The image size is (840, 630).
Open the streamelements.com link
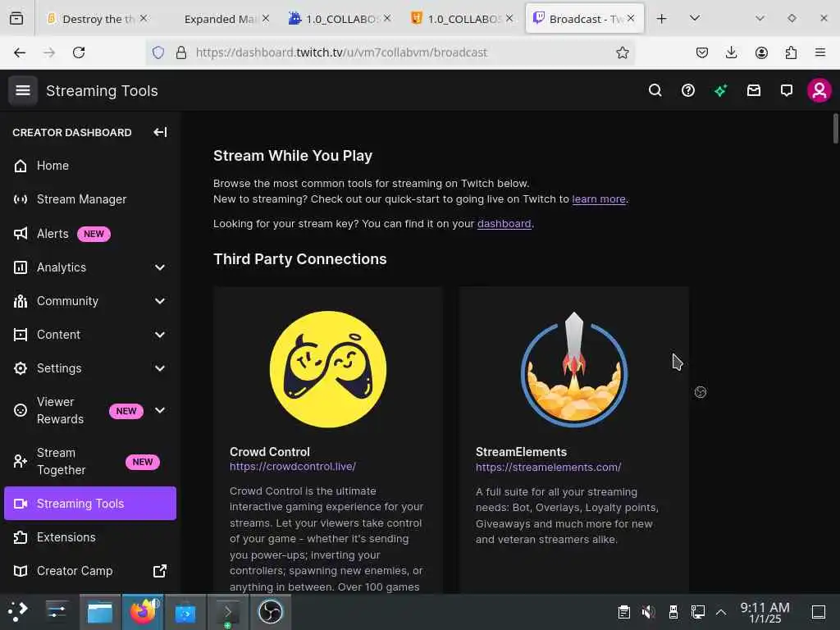[548, 467]
